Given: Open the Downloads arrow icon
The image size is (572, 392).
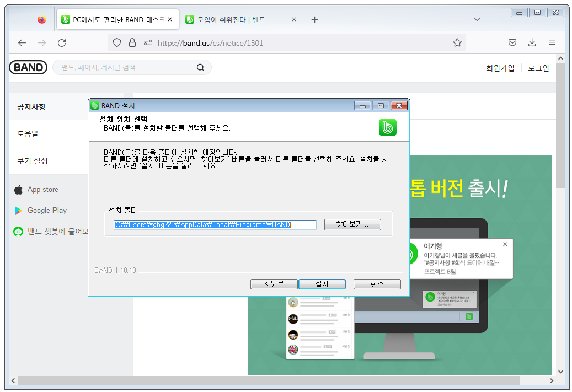Looking at the screenshot, I should (x=532, y=42).
